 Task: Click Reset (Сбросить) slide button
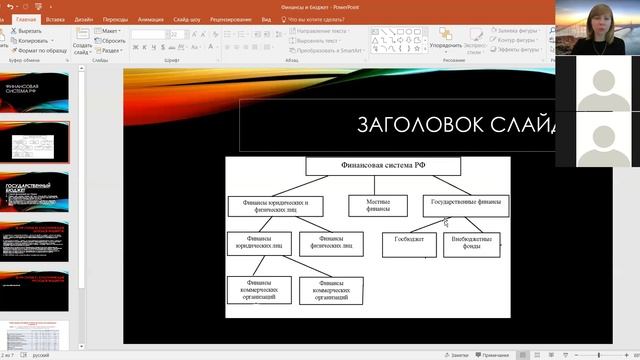110,41
